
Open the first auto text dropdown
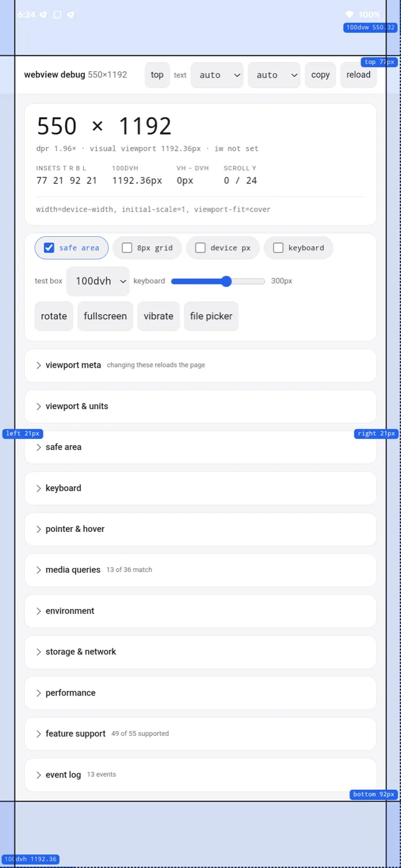pyautogui.click(x=217, y=75)
